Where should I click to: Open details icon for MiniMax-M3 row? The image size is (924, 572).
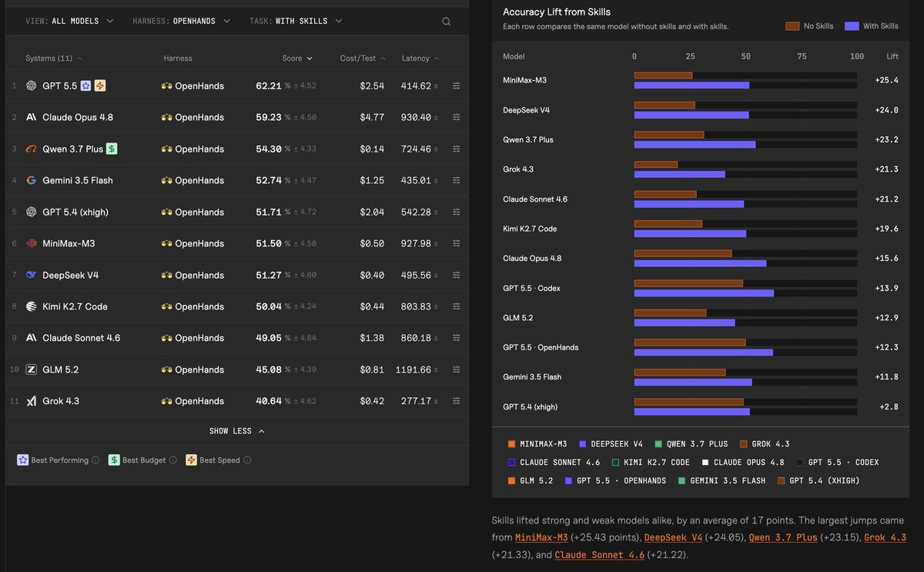[x=457, y=243]
